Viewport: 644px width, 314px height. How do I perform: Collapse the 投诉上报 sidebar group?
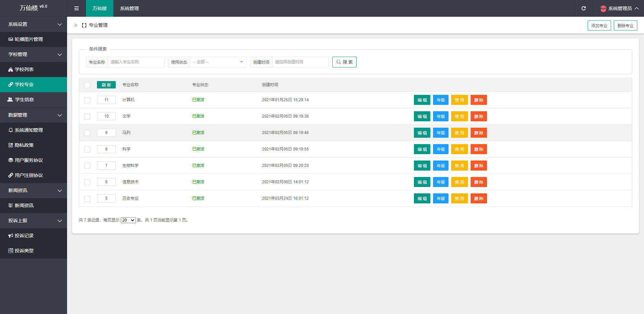(x=34, y=221)
